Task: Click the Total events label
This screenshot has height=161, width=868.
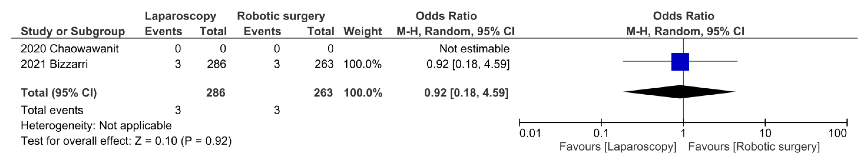Action: 52,110
